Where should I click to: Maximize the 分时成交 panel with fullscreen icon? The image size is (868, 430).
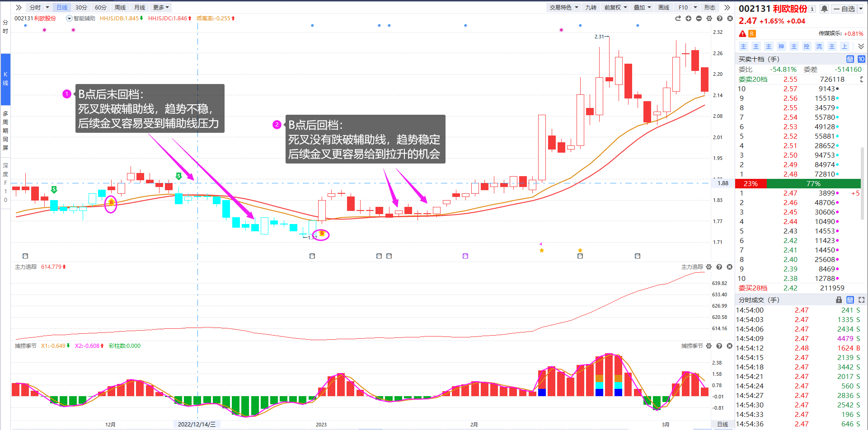coord(862,300)
